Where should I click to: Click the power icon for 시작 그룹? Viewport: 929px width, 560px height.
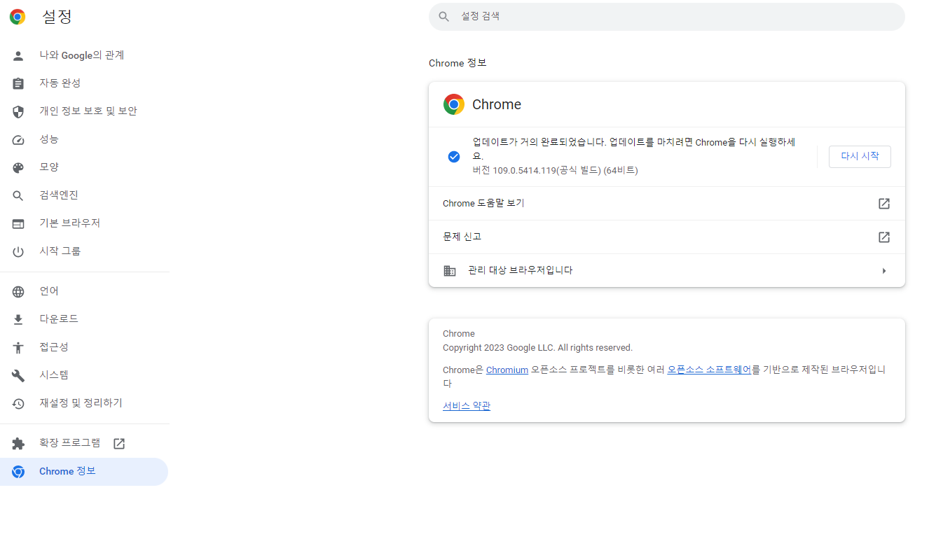18,252
